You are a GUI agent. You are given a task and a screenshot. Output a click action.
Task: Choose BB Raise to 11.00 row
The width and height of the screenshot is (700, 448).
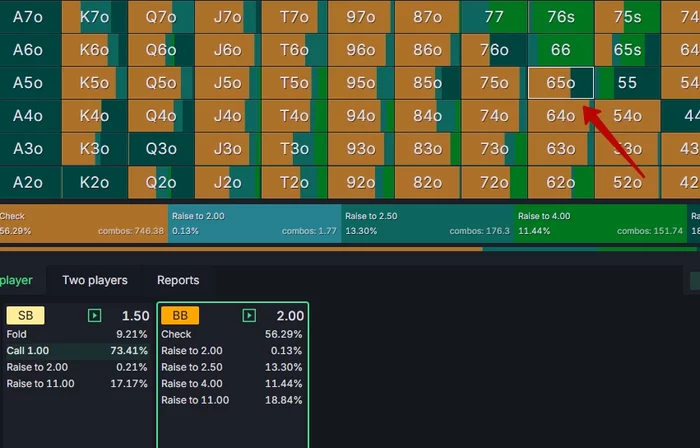(x=232, y=400)
